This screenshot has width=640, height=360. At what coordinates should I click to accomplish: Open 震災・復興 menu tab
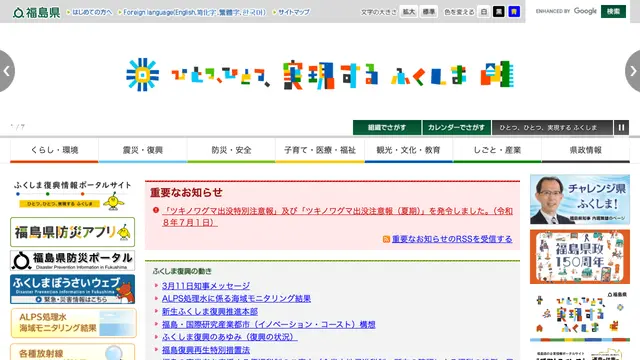pos(143,150)
